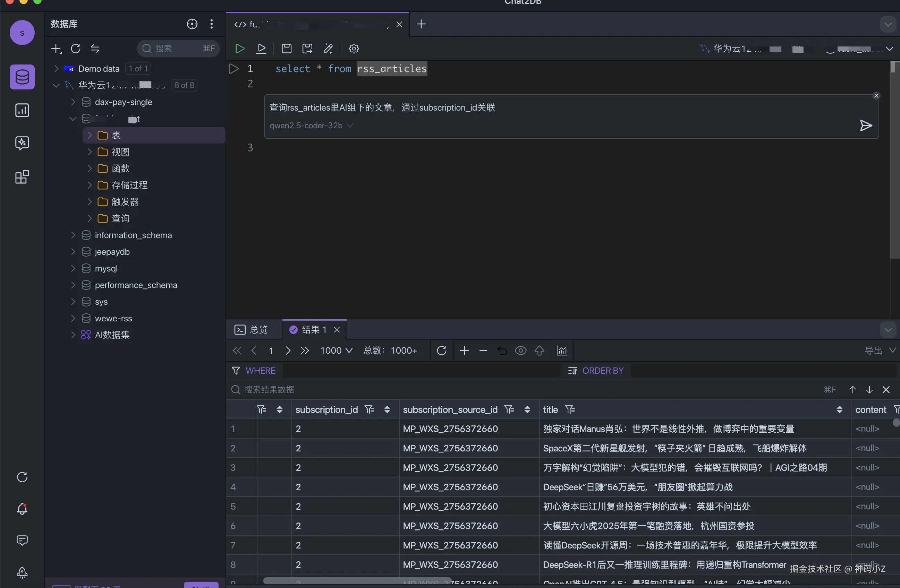
Task: Click the save query icon
Action: coord(286,49)
